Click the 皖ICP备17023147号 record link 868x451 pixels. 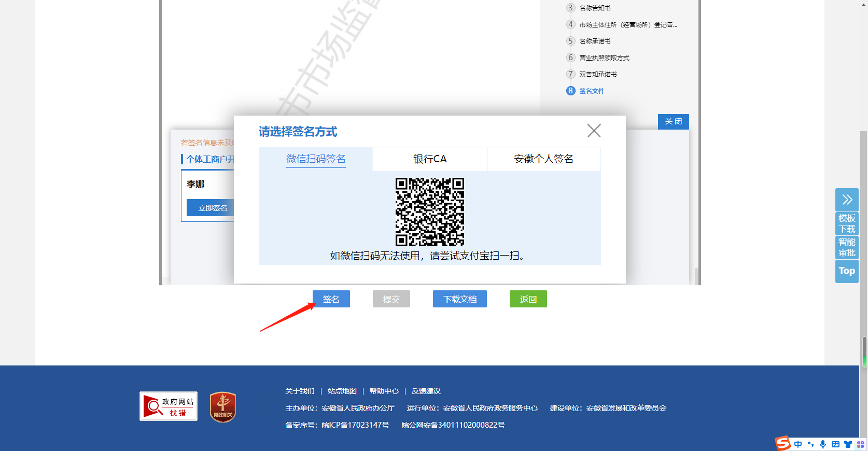tap(355, 425)
